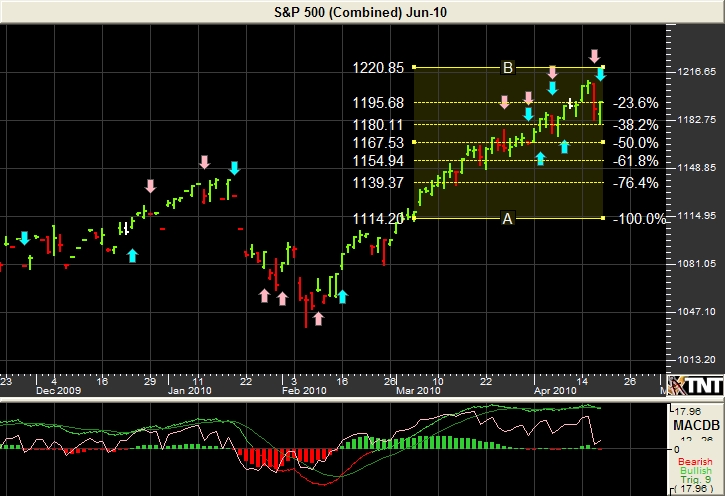Viewport: 725px width, 496px height.
Task: Select the pink down arrow above the B line
Action: coord(595,56)
